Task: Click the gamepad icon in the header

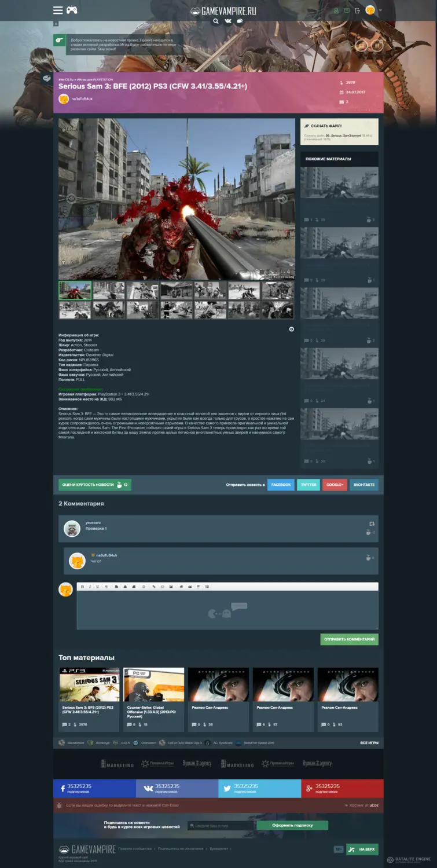Action: pos(72,10)
